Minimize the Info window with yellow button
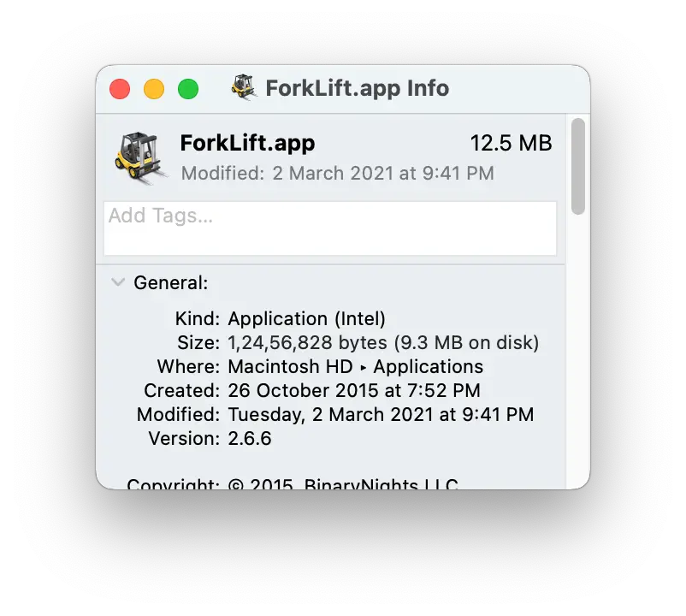The height and width of the screenshot is (616, 686). tap(154, 89)
